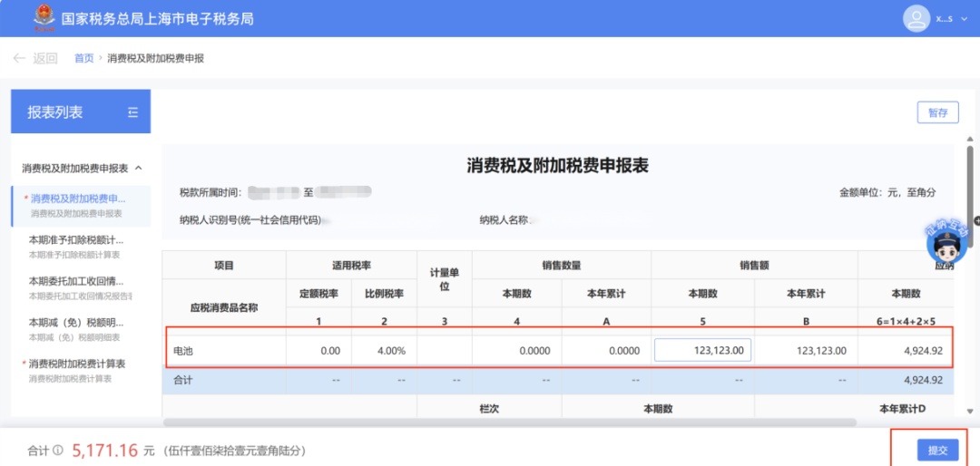The image size is (980, 466).
Task: Toggle the 报表列表 sidebar collapse icon
Action: [132, 112]
